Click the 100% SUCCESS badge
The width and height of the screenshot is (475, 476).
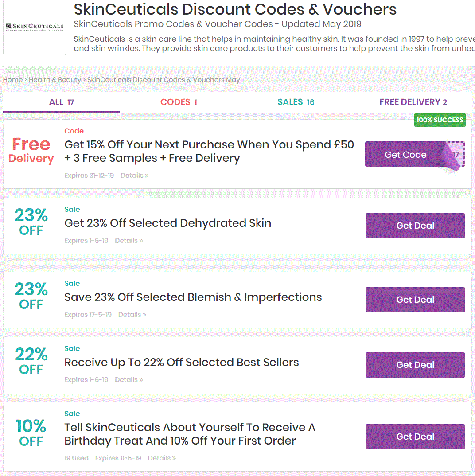tap(440, 120)
